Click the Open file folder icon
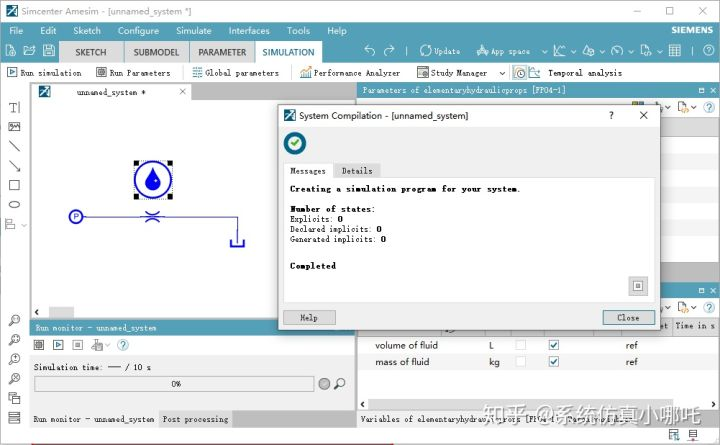This screenshot has height=445, width=720. tap(29, 51)
